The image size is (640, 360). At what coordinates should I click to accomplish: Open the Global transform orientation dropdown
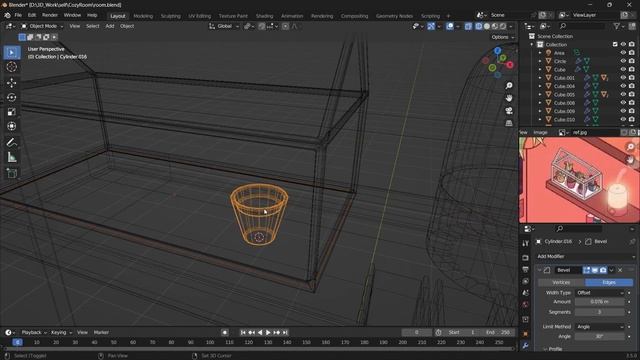[224, 26]
